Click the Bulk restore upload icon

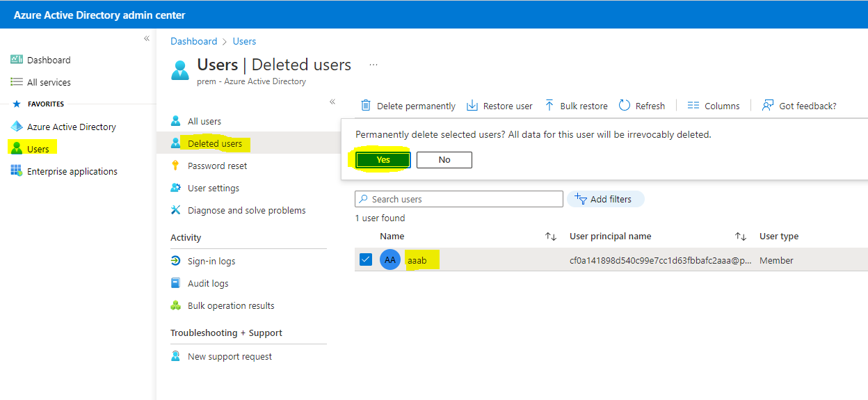pos(549,106)
